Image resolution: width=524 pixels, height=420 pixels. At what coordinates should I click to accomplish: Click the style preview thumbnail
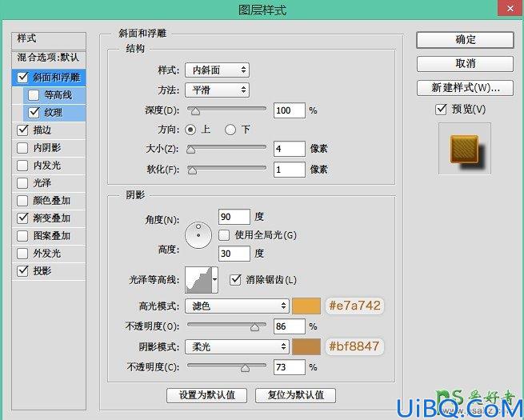point(465,149)
